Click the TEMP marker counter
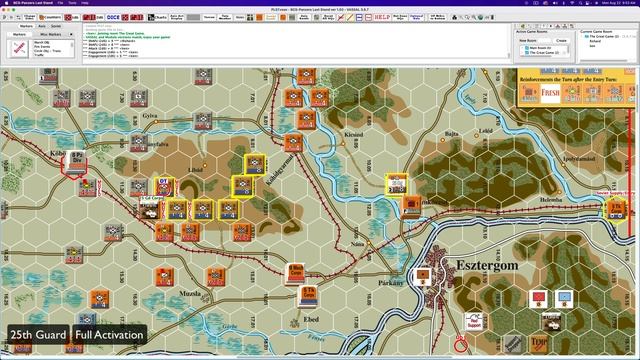The width and height of the screenshot is (640, 360). tap(538, 344)
